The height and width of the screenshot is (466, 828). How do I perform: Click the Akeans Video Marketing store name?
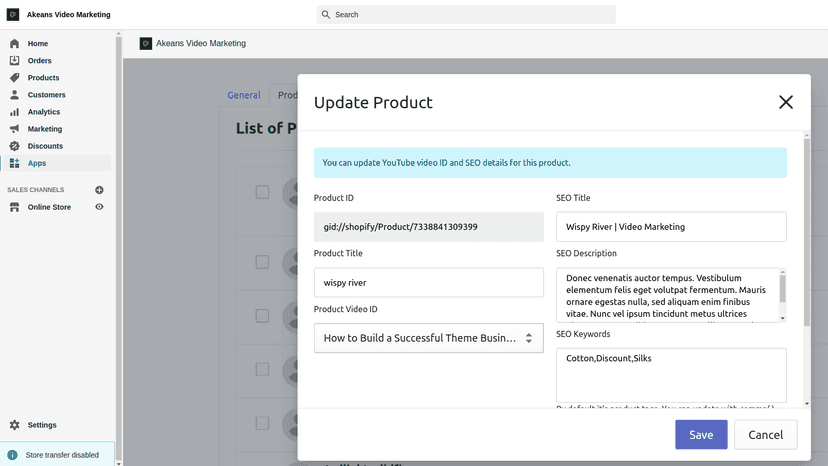pos(69,14)
